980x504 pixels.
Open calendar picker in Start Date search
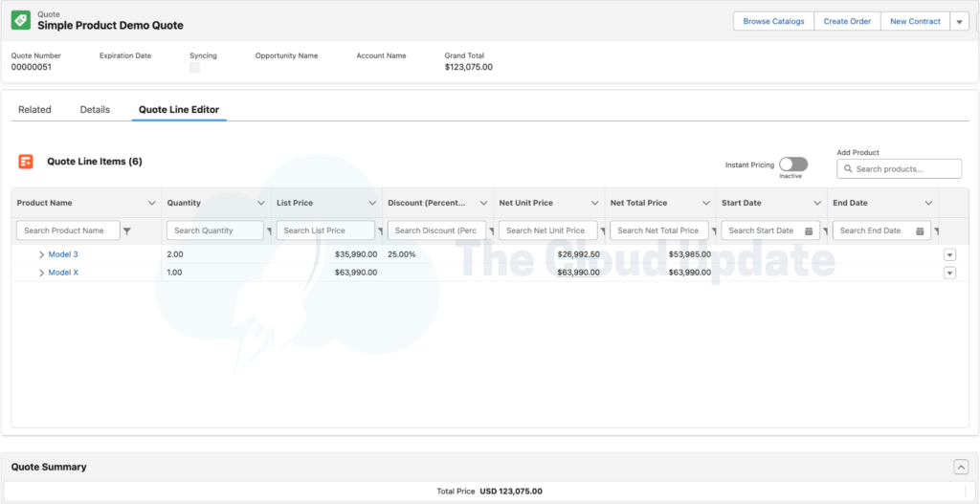(809, 231)
